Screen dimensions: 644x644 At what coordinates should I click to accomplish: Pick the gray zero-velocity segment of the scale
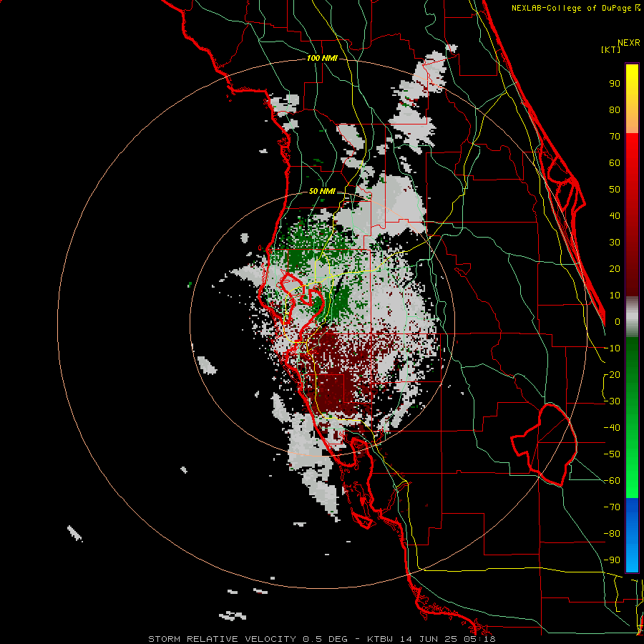[x=632, y=317]
